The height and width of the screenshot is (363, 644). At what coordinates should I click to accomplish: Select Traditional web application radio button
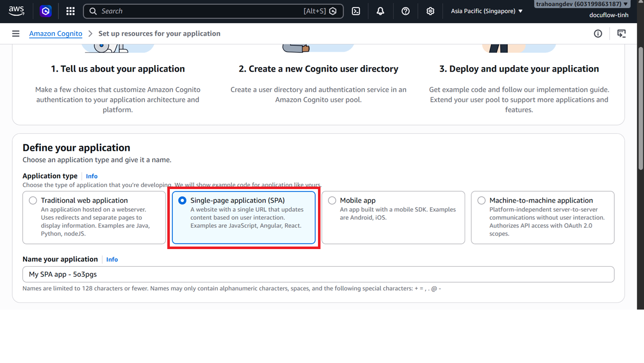click(x=33, y=200)
